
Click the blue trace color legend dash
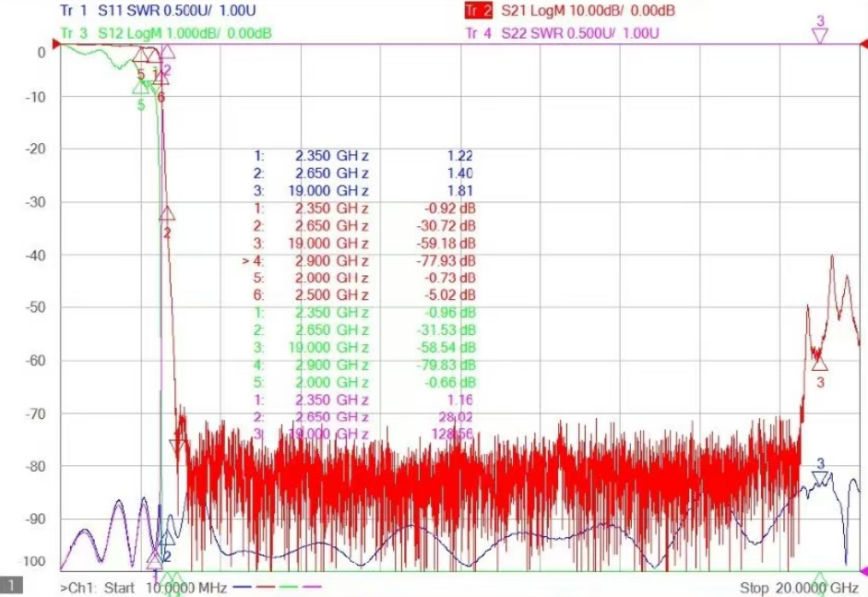pos(242,587)
